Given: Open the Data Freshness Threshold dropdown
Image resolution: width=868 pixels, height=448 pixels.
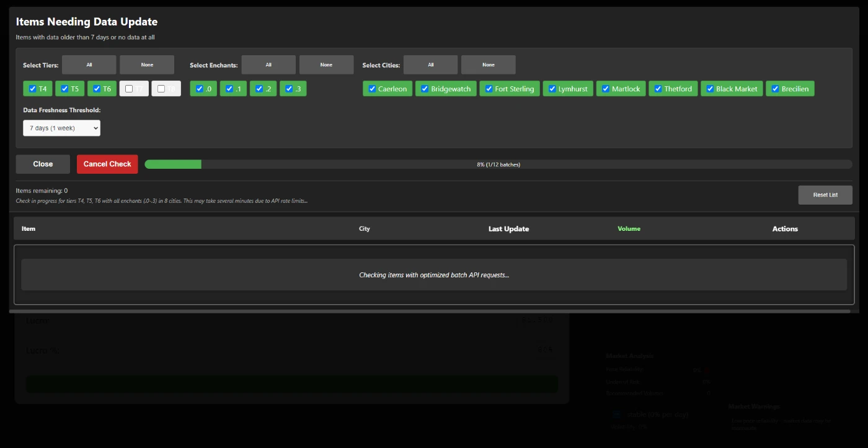Looking at the screenshot, I should [61, 128].
